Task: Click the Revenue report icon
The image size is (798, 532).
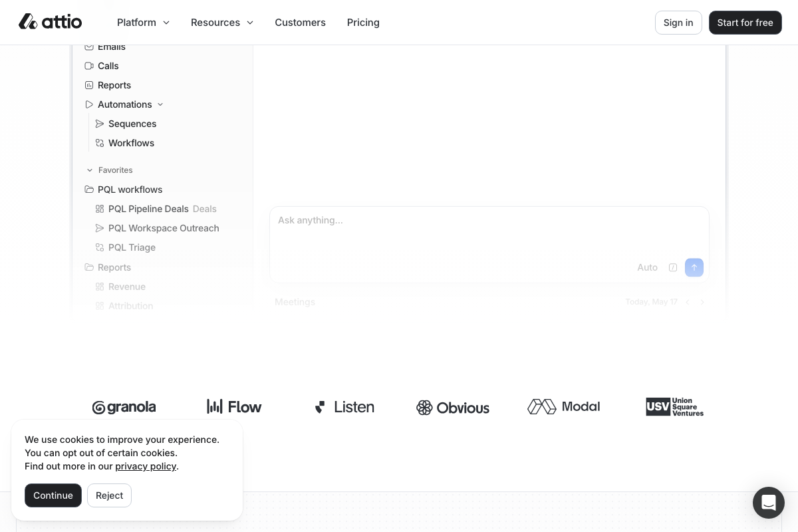Action: pyautogui.click(x=100, y=287)
